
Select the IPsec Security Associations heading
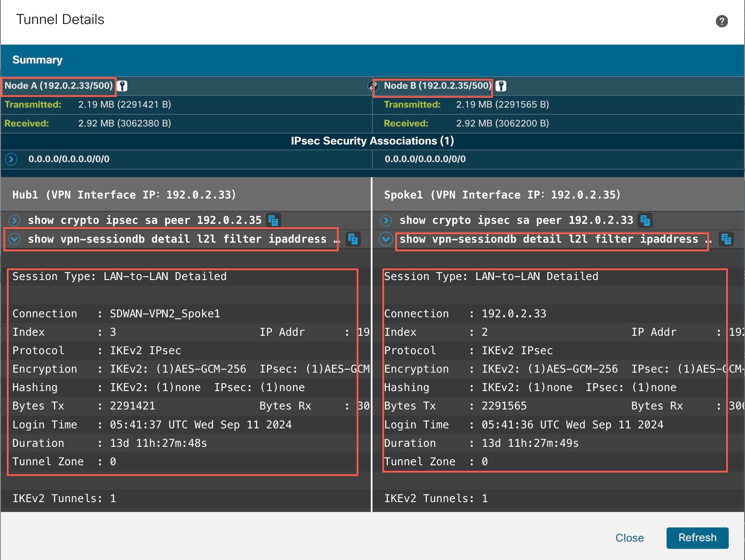[x=372, y=141]
